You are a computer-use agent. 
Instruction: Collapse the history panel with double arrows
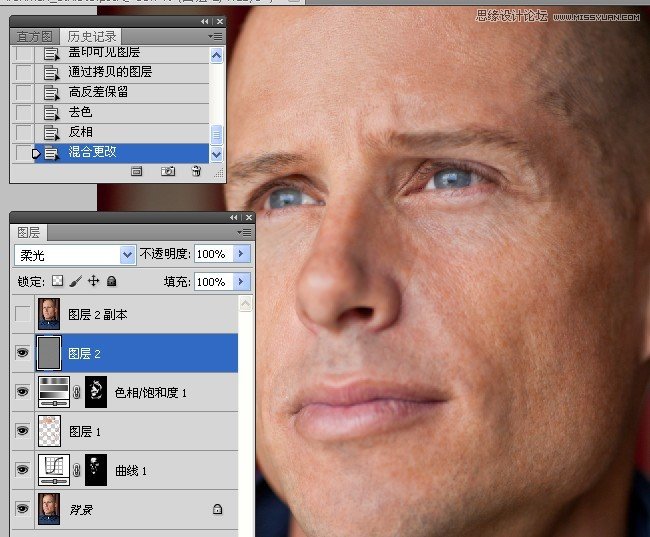coord(204,21)
